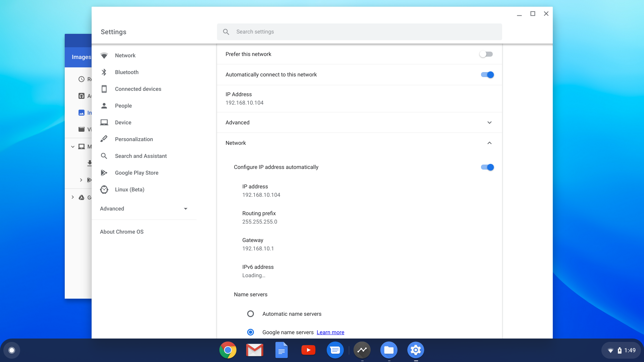This screenshot has height=362, width=644.
Task: Toggle 'Prefer this network' switch
Action: [x=487, y=54]
